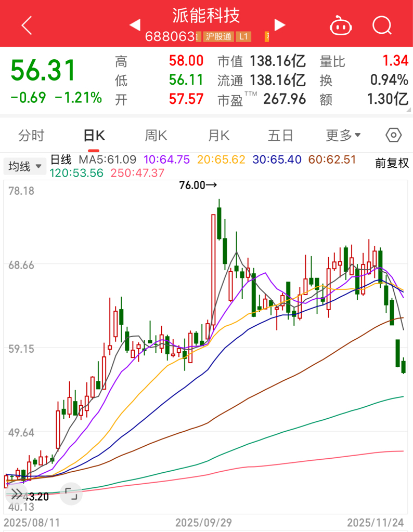Viewport: 413px width, 532px height.
Task: Tap the 2025/09/29 date label
Action: [x=203, y=523]
